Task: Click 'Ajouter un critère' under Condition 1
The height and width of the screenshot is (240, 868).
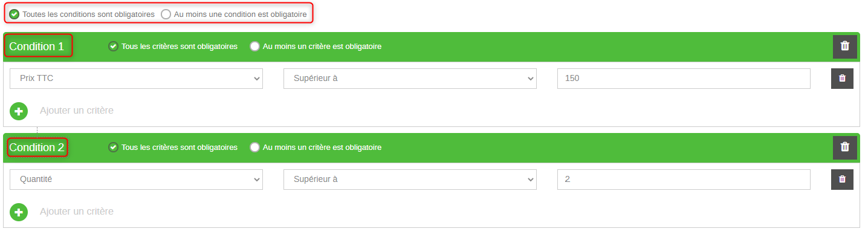Action: [x=77, y=111]
